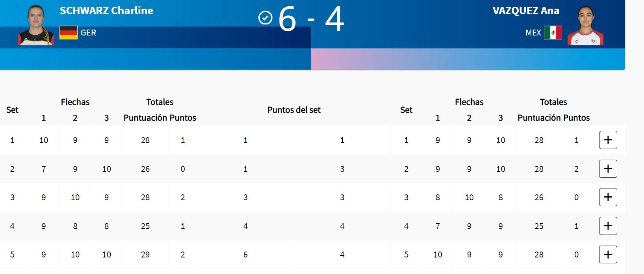Expand set 3 details with plus button
Image resolution: width=644 pixels, height=274 pixels.
point(608,197)
